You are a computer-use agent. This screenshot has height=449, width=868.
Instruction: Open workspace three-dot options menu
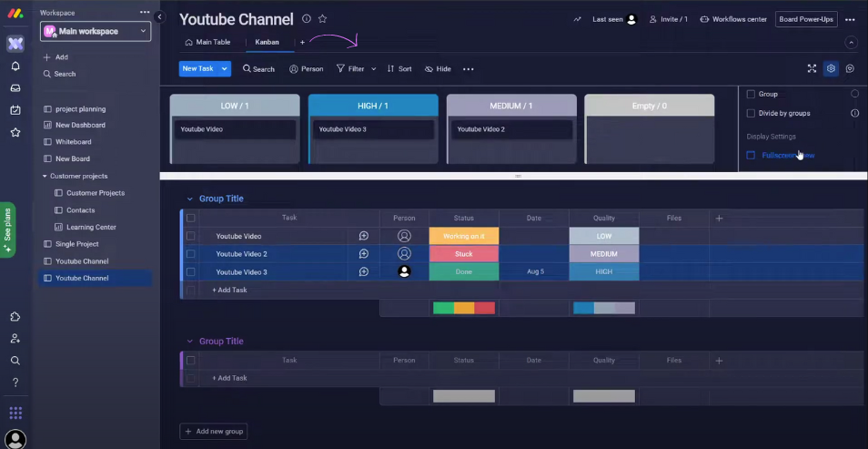[145, 12]
